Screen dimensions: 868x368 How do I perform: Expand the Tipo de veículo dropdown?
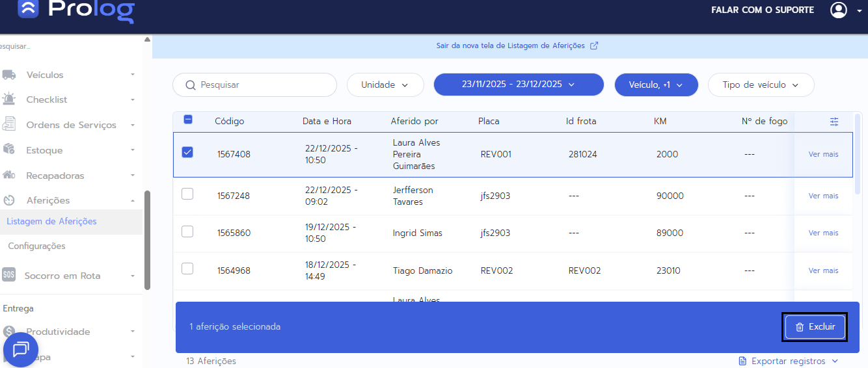tap(761, 85)
